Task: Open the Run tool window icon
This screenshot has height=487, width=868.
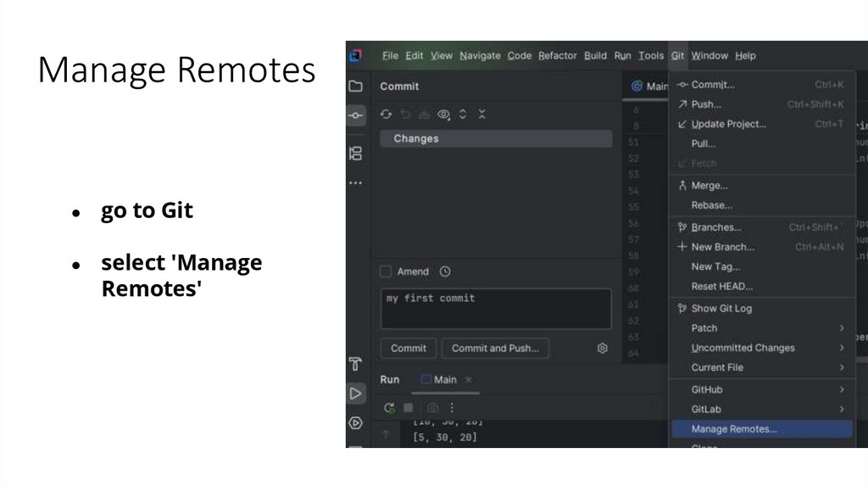Action: pos(355,394)
